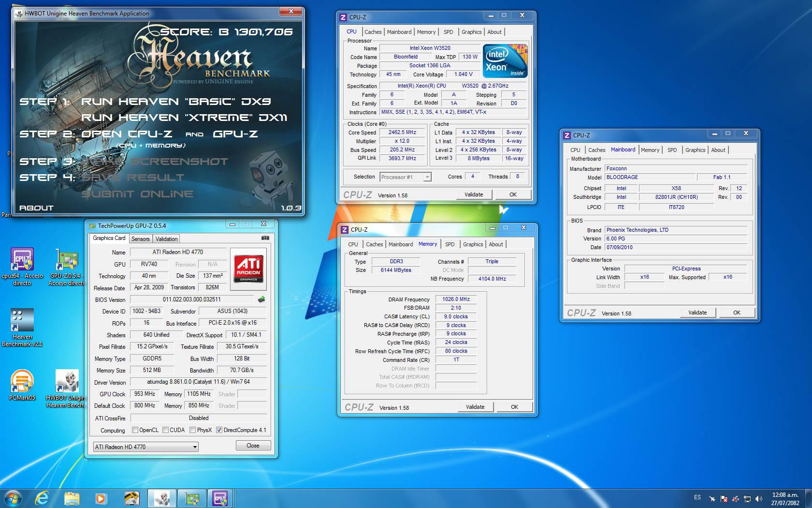812x508 pixels.
Task: Click the Driver Version field in GPU-Z
Action: pos(199,382)
